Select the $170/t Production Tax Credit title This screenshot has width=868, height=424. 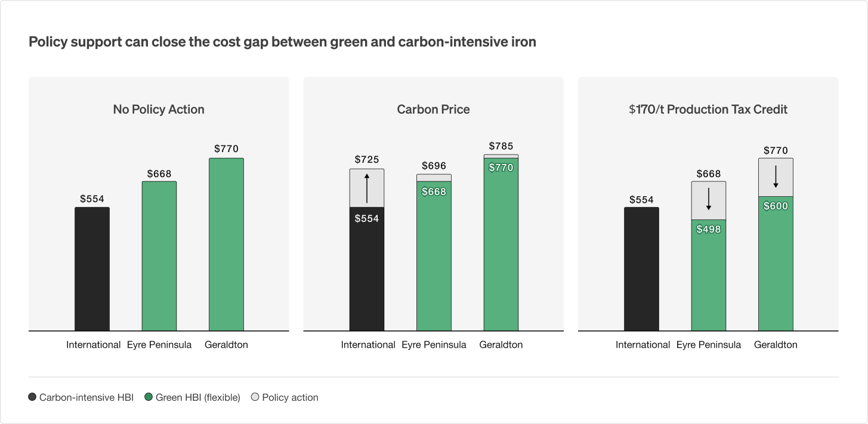pos(708,110)
